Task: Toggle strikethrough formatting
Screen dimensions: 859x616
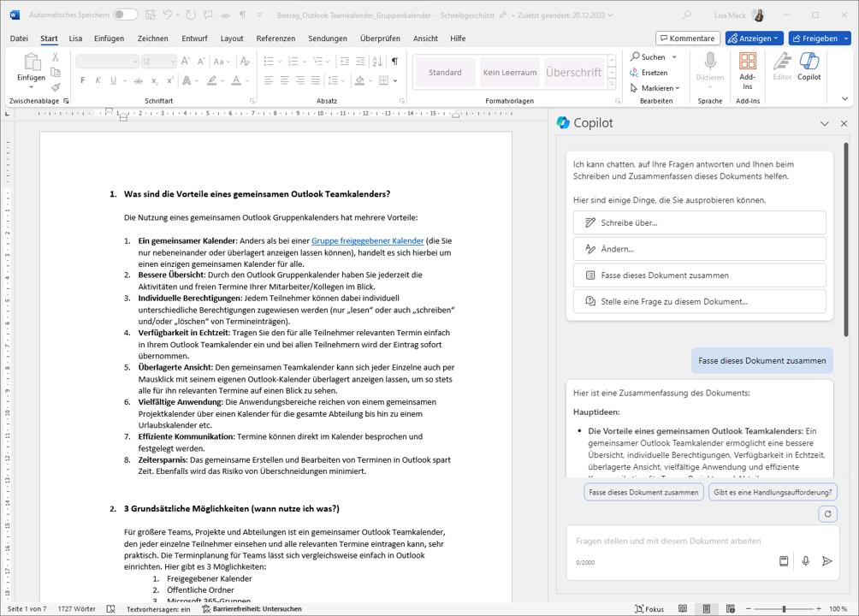Action: coord(138,80)
